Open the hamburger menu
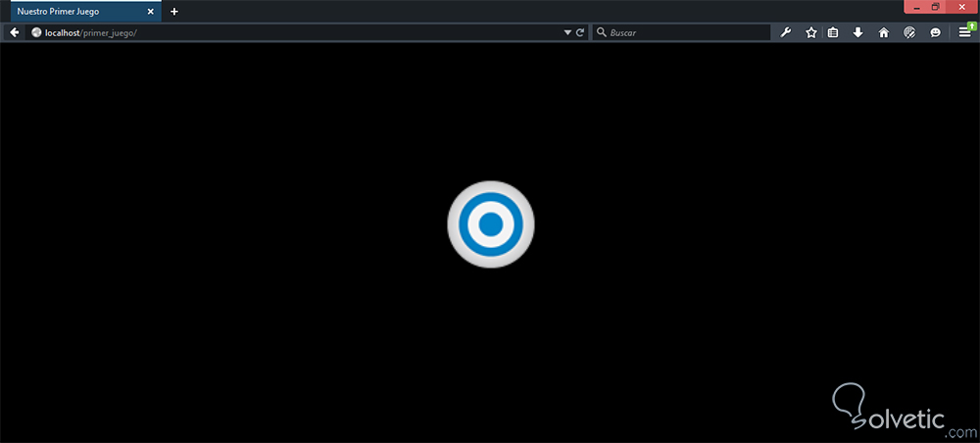The image size is (980, 443). click(x=965, y=32)
